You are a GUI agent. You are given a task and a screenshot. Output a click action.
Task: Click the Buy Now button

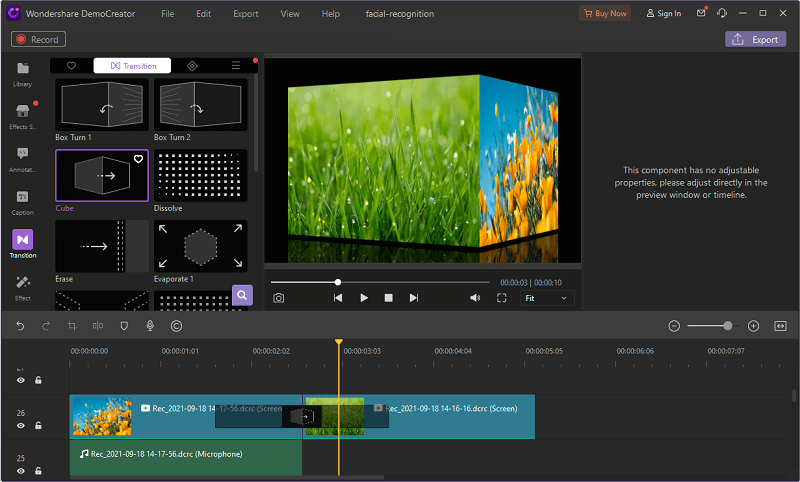point(605,13)
